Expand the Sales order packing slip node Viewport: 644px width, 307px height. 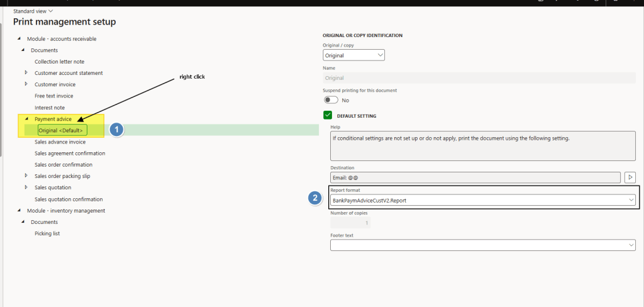click(26, 176)
